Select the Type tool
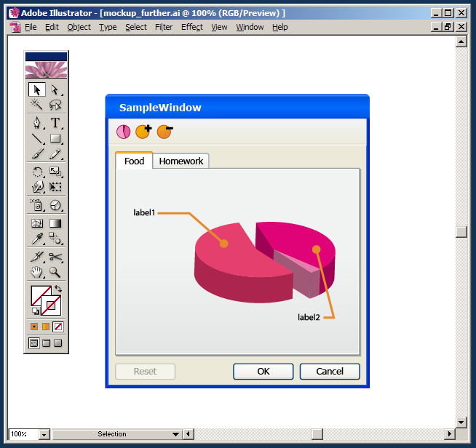The height and width of the screenshot is (448, 476). (55, 123)
